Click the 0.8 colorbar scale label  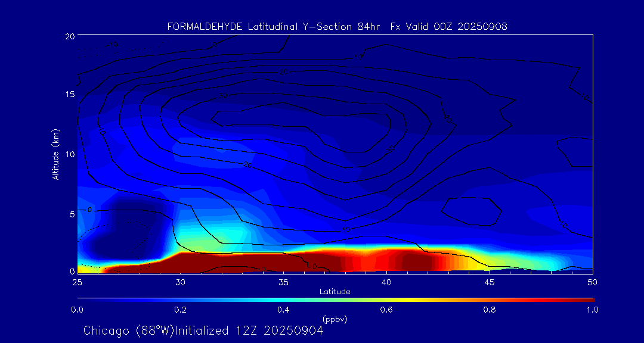pyautogui.click(x=490, y=310)
